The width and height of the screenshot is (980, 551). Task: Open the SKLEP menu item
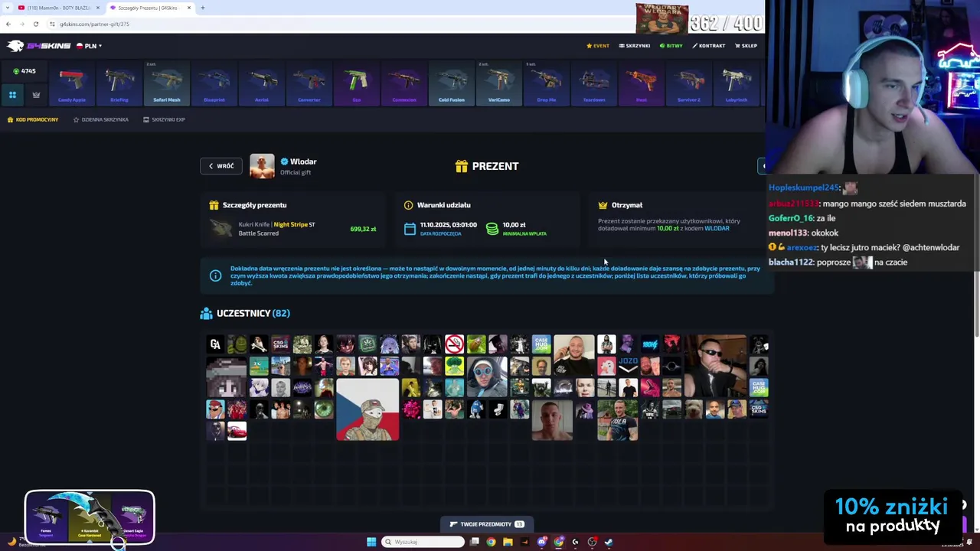746,46
